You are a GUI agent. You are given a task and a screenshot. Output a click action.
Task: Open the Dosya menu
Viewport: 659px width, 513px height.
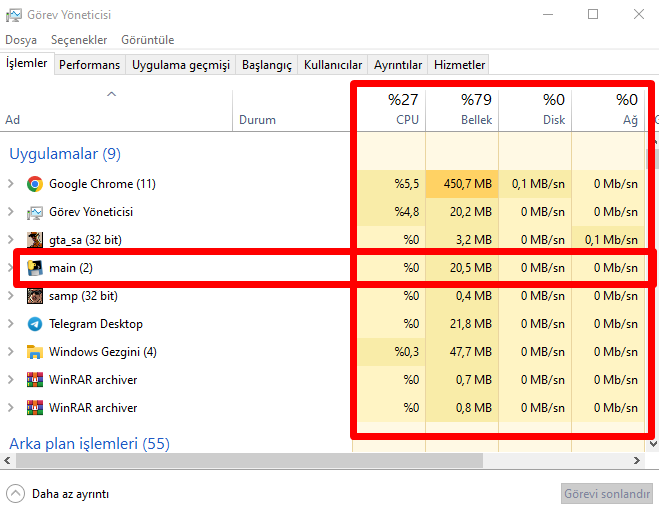point(21,40)
